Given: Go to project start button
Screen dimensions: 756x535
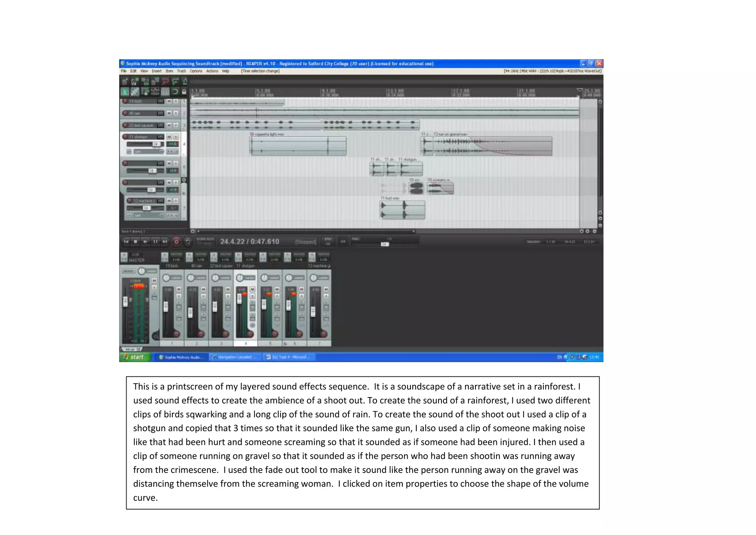Looking at the screenshot, I should point(126,242).
